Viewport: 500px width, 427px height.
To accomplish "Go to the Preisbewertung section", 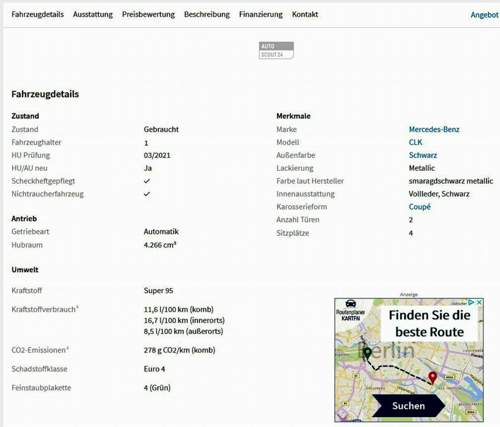I will click(x=148, y=14).
